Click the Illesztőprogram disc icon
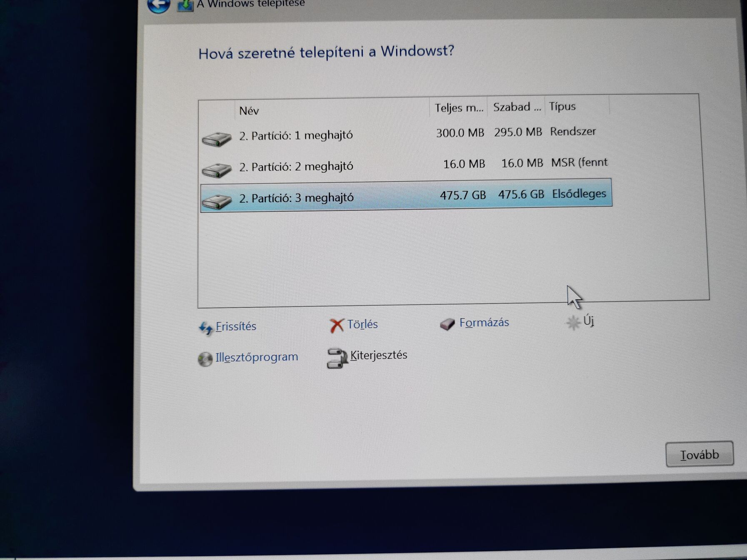Screen dimensions: 747x560 coord(205,359)
